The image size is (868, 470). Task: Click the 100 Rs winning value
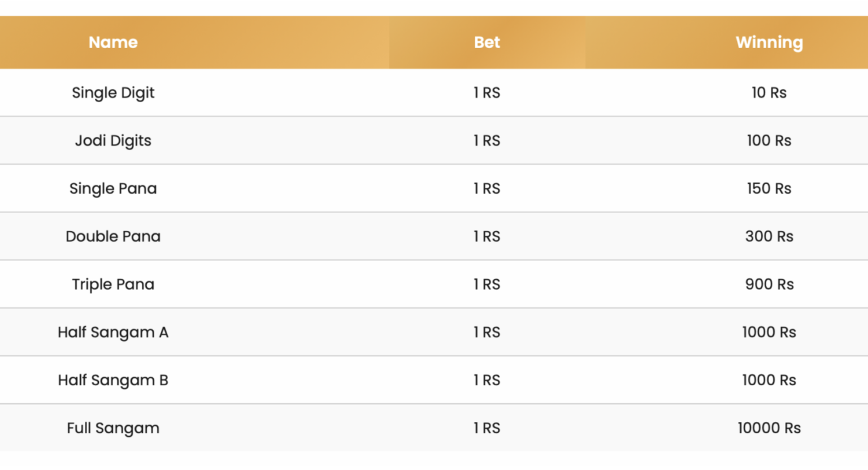[x=769, y=141]
